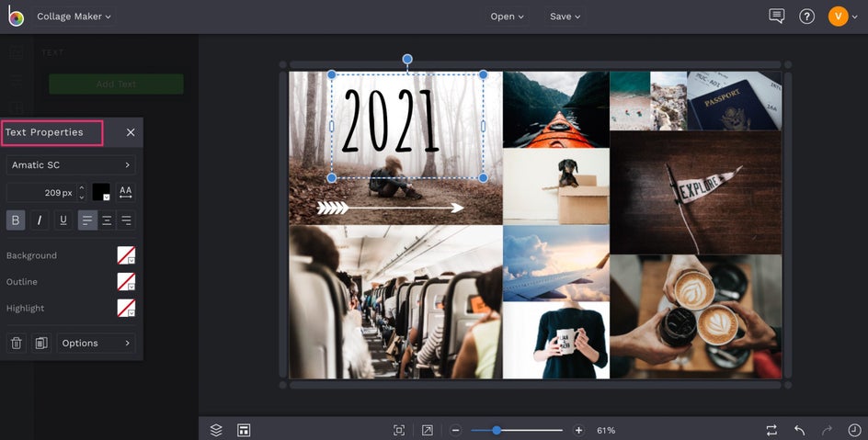The height and width of the screenshot is (440, 868).
Task: Open the black text color swatch
Action: (101, 192)
